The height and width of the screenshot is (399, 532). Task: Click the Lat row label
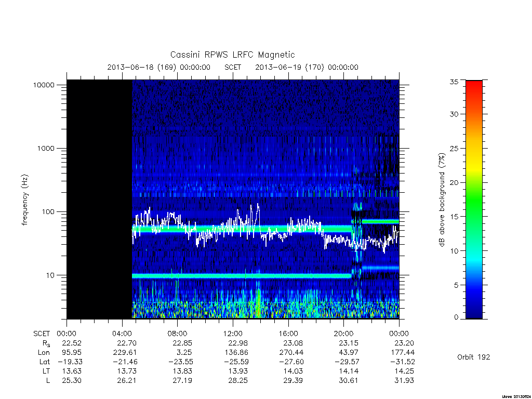pyautogui.click(x=45, y=362)
